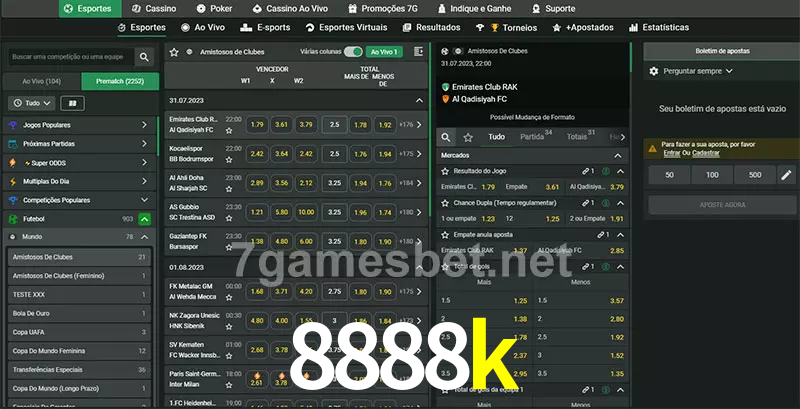This screenshot has height=409, width=800.
Task: Favorite the Amistosos de Clubes league star
Action: [174, 51]
